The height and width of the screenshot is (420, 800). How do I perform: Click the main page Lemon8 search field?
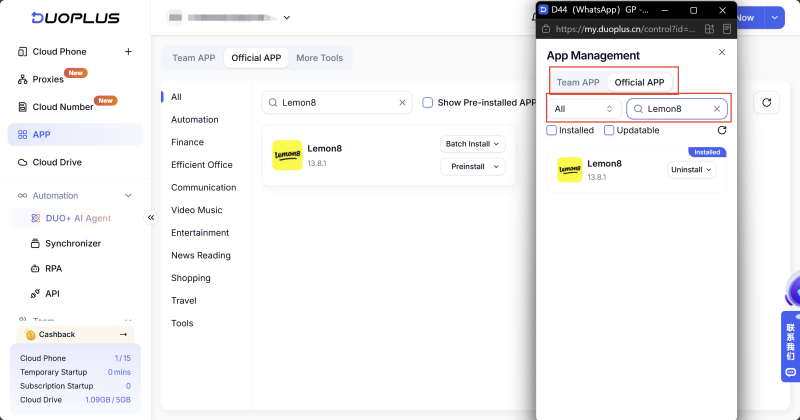(337, 103)
